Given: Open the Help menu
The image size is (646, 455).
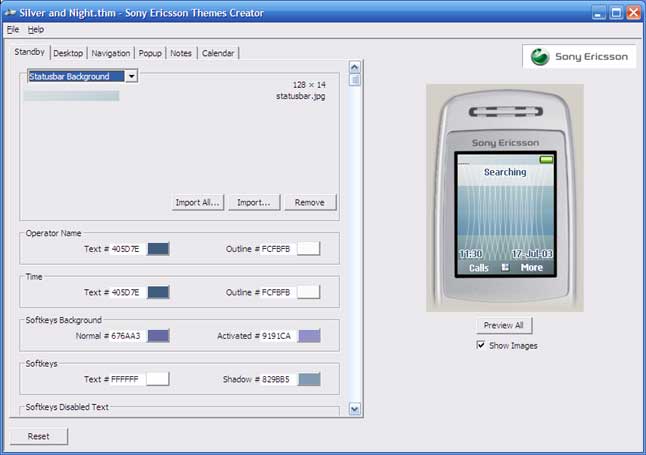Looking at the screenshot, I should point(36,30).
